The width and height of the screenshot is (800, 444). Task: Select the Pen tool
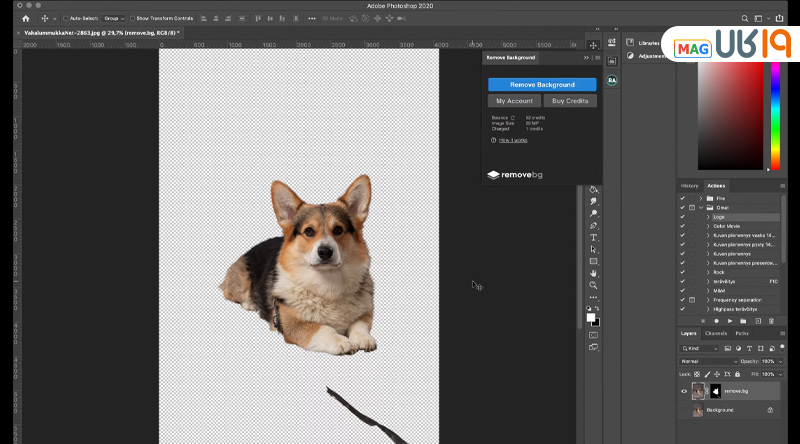(x=593, y=226)
